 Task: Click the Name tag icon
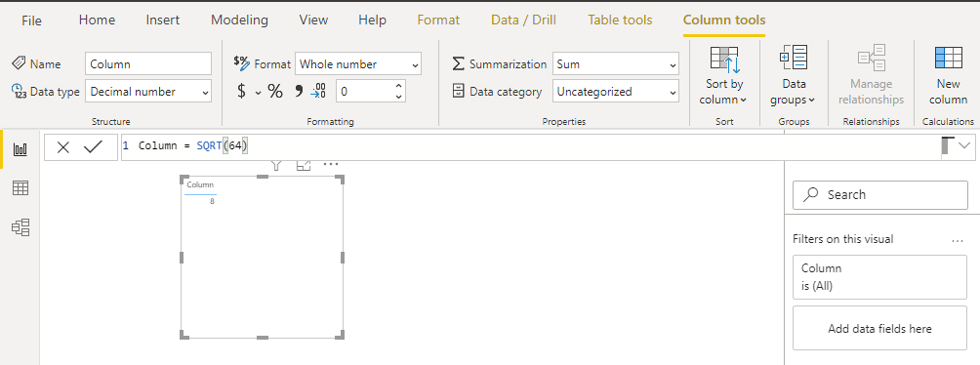pyautogui.click(x=19, y=63)
